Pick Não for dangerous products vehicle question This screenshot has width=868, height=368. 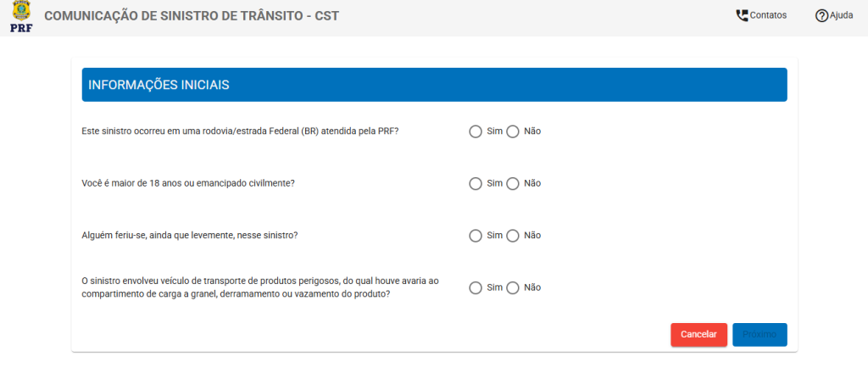[513, 287]
